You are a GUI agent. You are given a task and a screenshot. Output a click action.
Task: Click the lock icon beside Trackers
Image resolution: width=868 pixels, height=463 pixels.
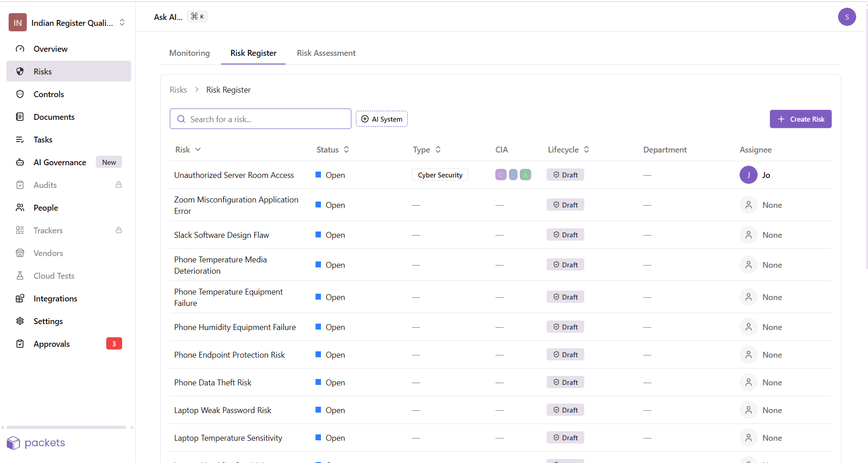pos(118,230)
